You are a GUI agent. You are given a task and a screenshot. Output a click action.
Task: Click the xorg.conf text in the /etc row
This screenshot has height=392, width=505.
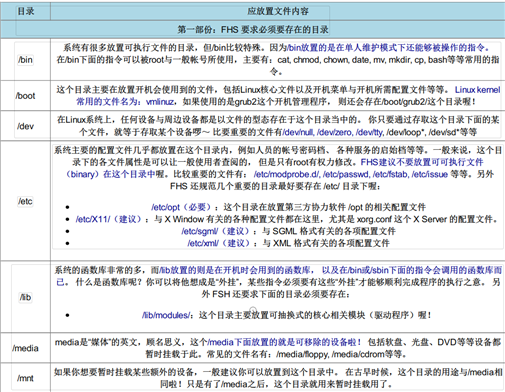click(x=374, y=219)
